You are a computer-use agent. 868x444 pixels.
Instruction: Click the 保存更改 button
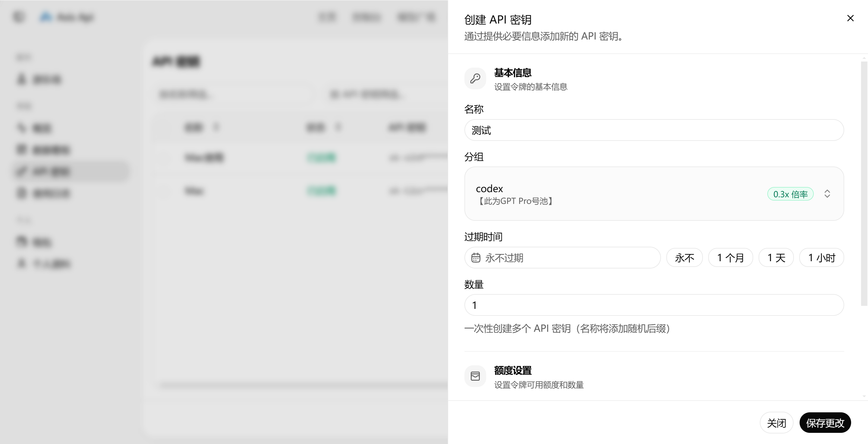[825, 423]
